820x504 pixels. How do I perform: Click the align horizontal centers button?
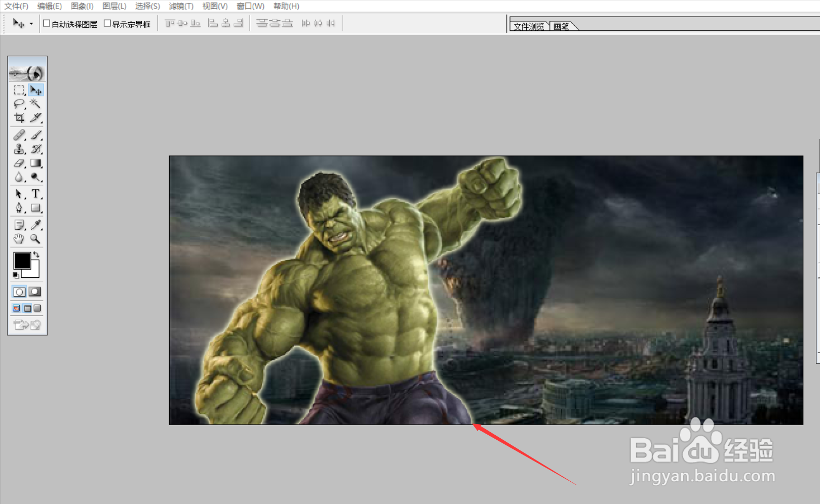tap(226, 23)
